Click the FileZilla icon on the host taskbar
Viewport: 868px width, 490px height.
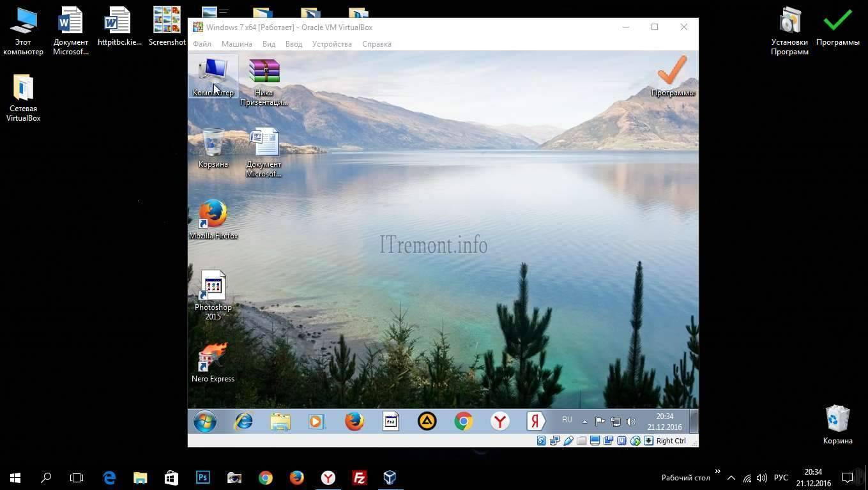359,477
